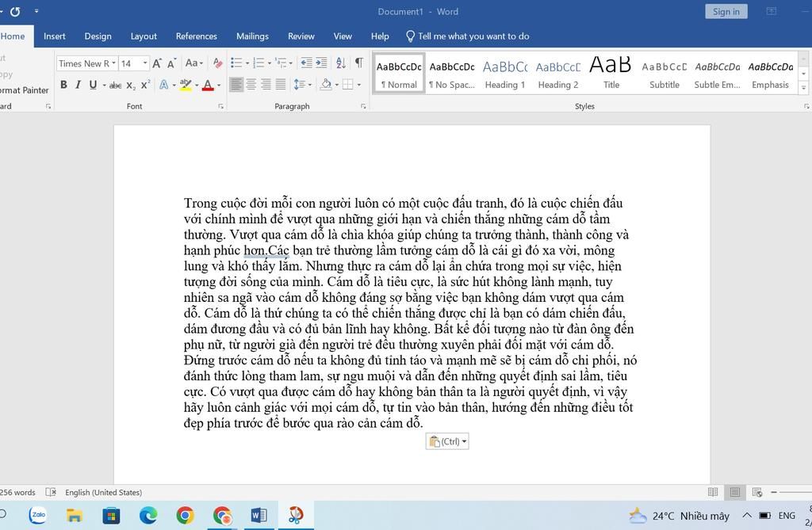Viewport: 812px width, 530px height.
Task: Increase paragraph indent
Action: [x=322, y=63]
